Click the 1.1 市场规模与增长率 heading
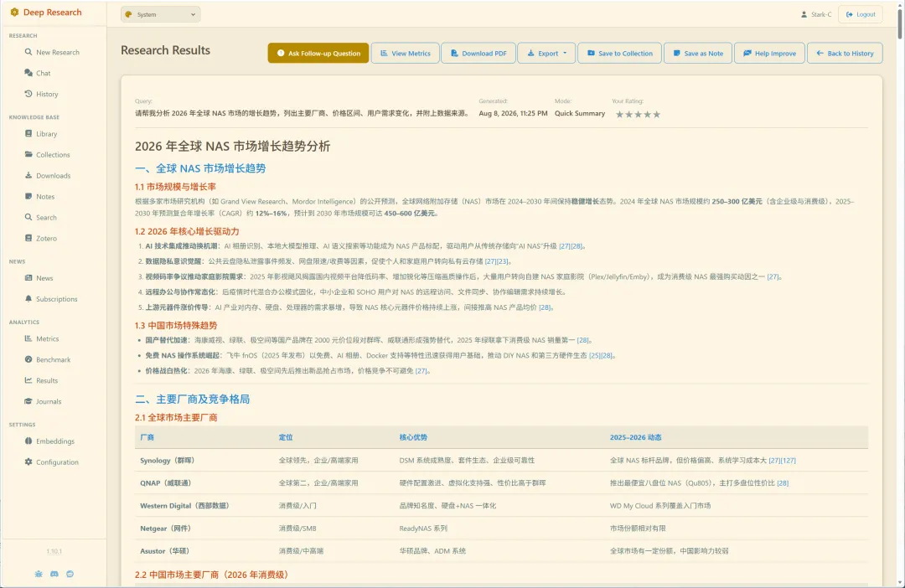Screen dimensions: 905x588 [x=175, y=187]
